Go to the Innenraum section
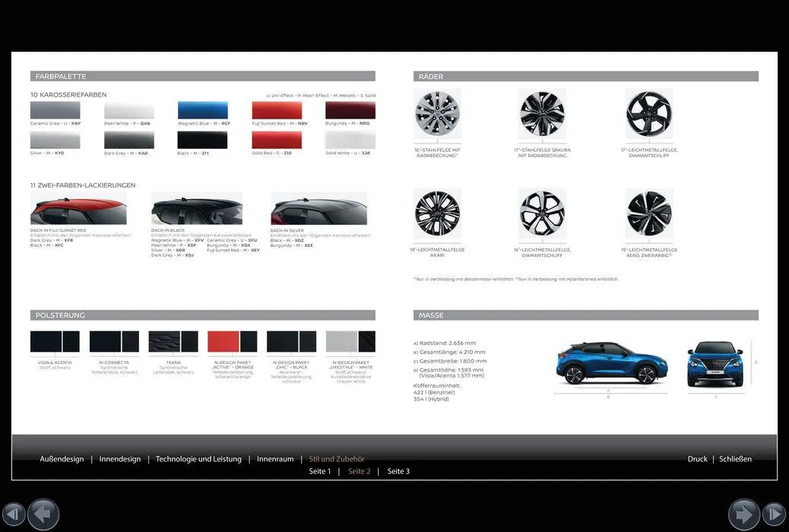The image size is (789, 532). point(275,459)
